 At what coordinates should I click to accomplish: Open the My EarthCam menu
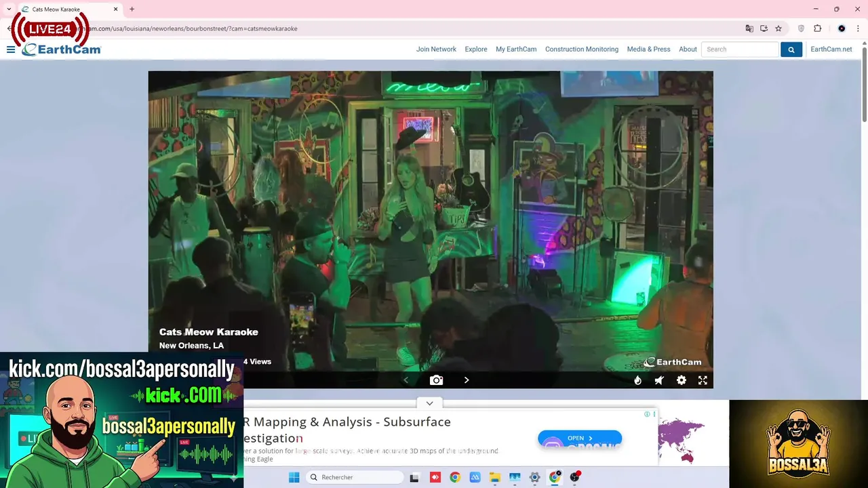click(x=516, y=49)
